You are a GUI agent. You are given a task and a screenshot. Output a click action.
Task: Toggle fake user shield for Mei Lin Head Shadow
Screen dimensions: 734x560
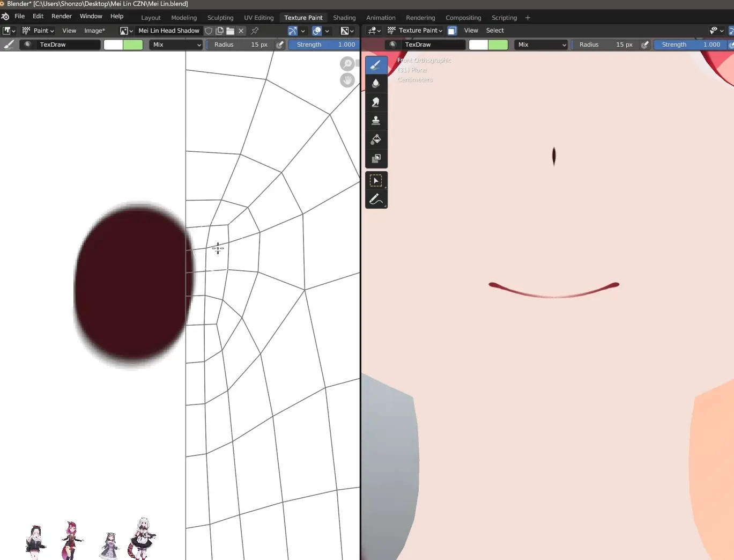209,31
